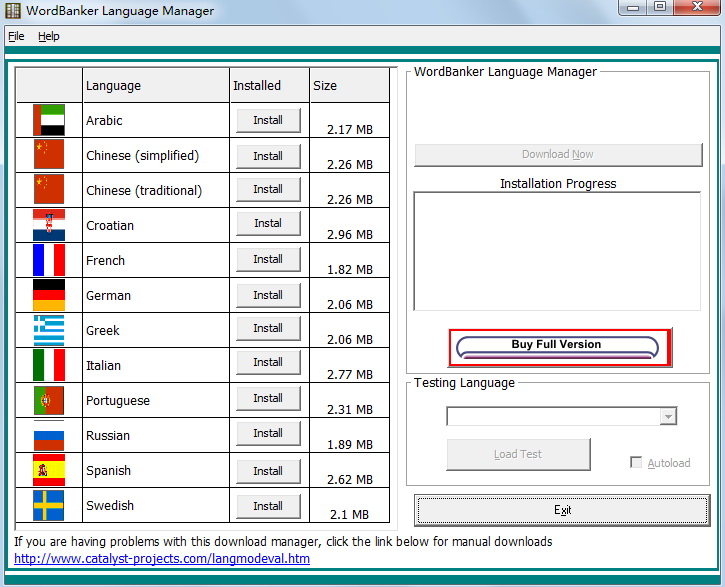Click the Download Now button
Screen dimensions: 725x587
(x=558, y=155)
